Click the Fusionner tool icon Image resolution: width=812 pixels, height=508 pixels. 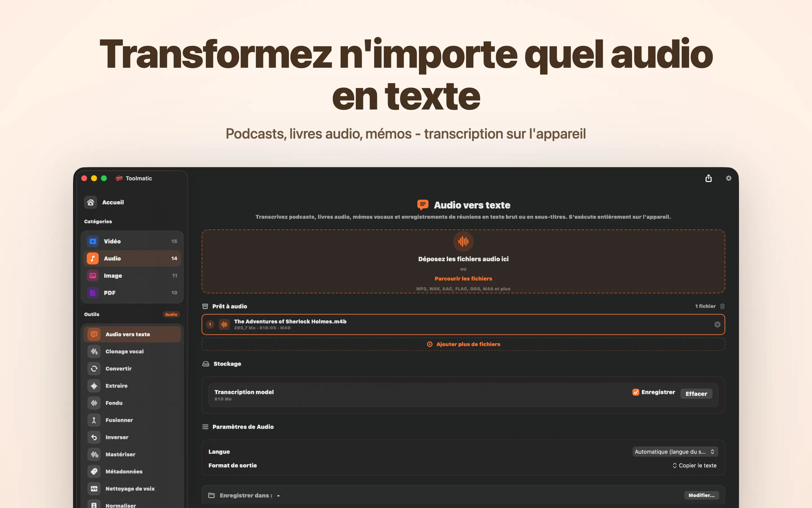coord(94,420)
